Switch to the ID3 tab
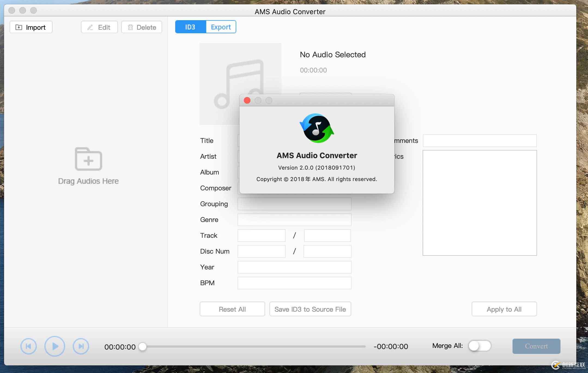Image resolution: width=588 pixels, height=373 pixels. (190, 27)
